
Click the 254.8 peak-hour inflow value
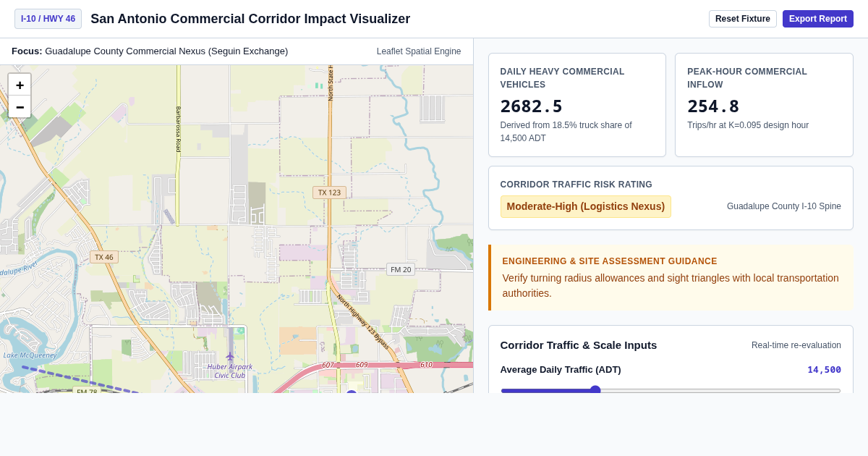[x=713, y=106]
